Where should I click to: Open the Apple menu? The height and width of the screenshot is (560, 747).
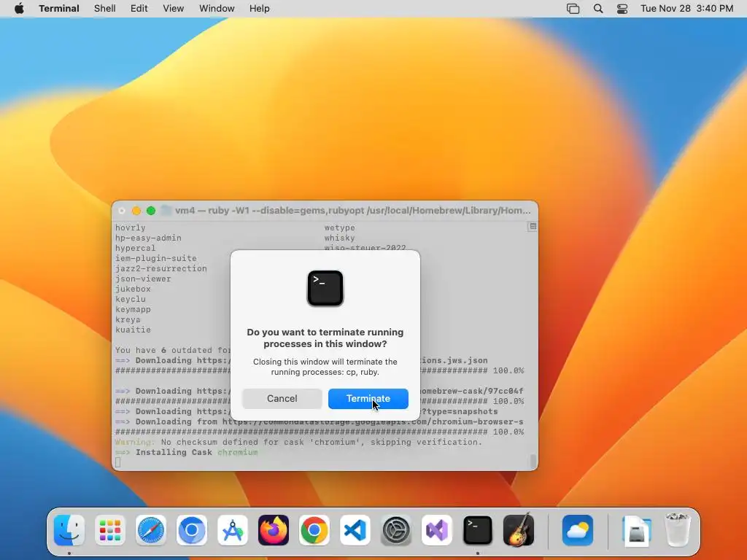(x=19, y=9)
